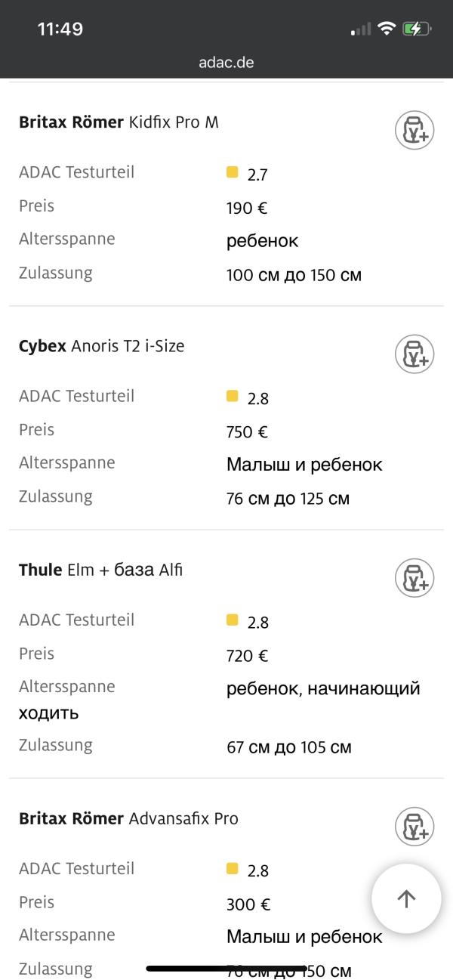The image size is (453, 980).
Task: Tap the cellular signal bars icon
Action: (362, 29)
